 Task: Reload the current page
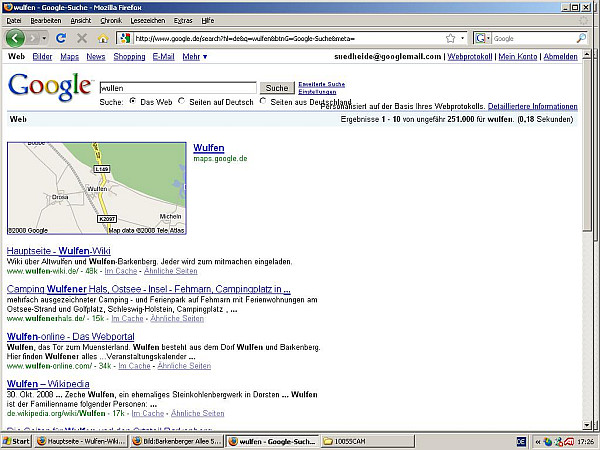coord(60,38)
